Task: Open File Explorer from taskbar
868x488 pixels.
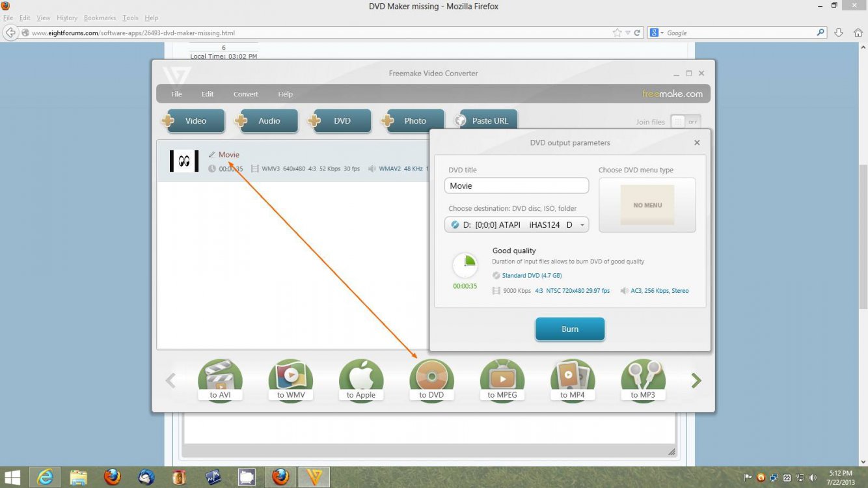Action: [x=79, y=477]
